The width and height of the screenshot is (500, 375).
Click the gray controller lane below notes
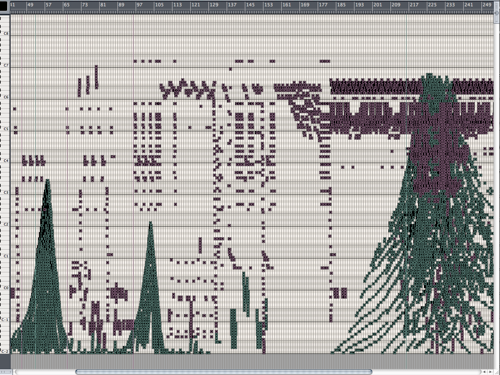point(252,361)
